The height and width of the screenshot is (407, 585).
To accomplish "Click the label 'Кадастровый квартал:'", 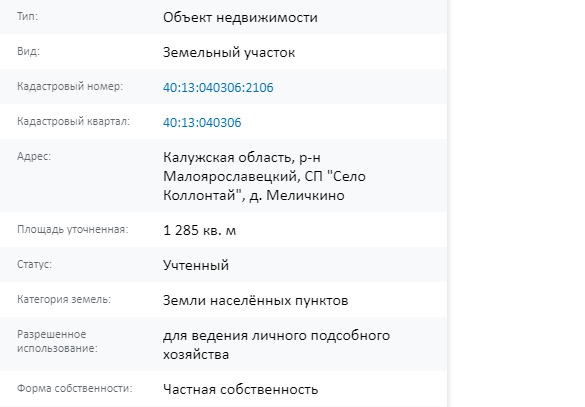I will [x=73, y=122].
